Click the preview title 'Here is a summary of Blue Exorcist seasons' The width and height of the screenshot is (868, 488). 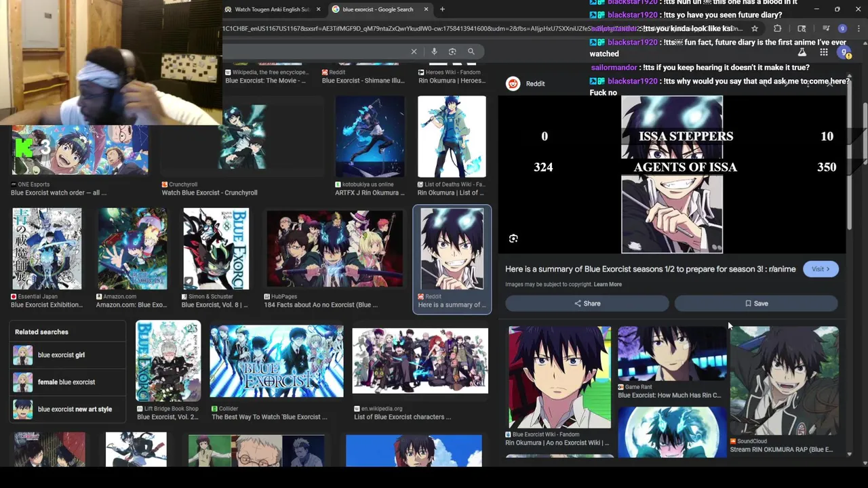coord(650,269)
